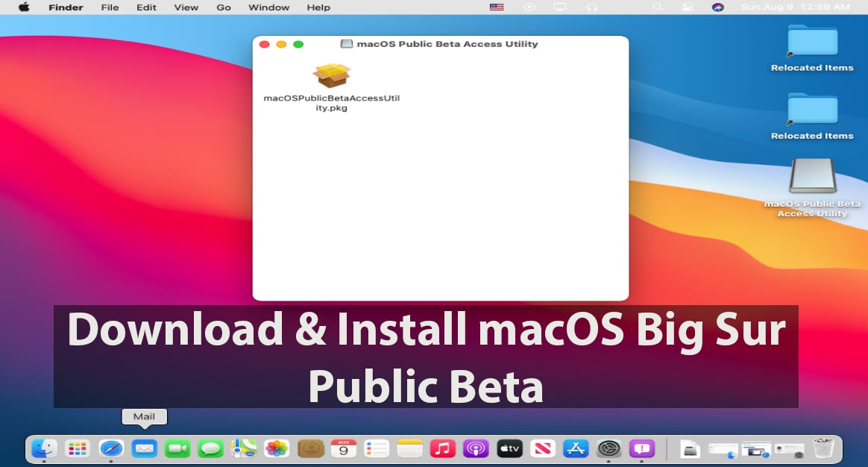Open the Calendar app
Image resolution: width=868 pixels, height=467 pixels.
coord(344,448)
